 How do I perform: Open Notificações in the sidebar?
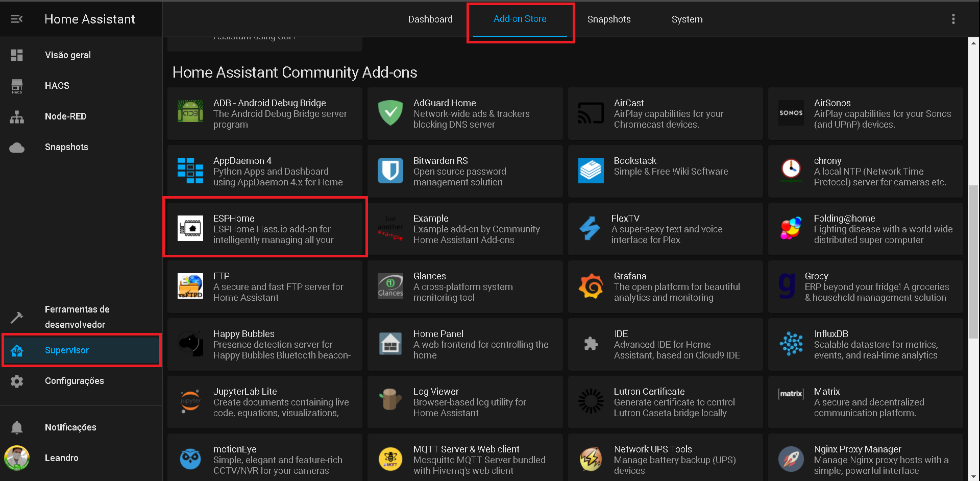82,427
